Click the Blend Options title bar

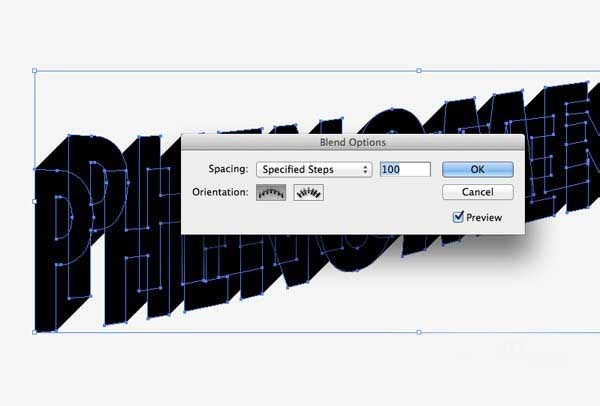pyautogui.click(x=353, y=142)
